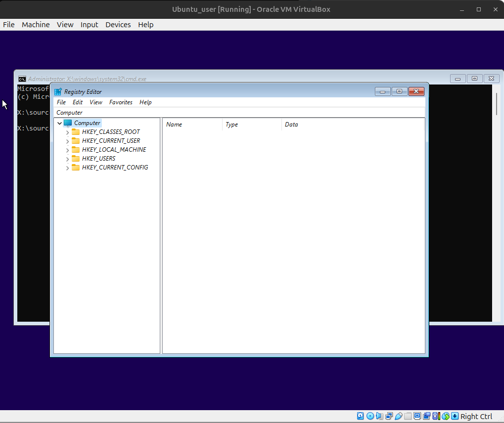The image size is (504, 423).
Task: Collapse the Computer tree node
Action: (x=59, y=123)
